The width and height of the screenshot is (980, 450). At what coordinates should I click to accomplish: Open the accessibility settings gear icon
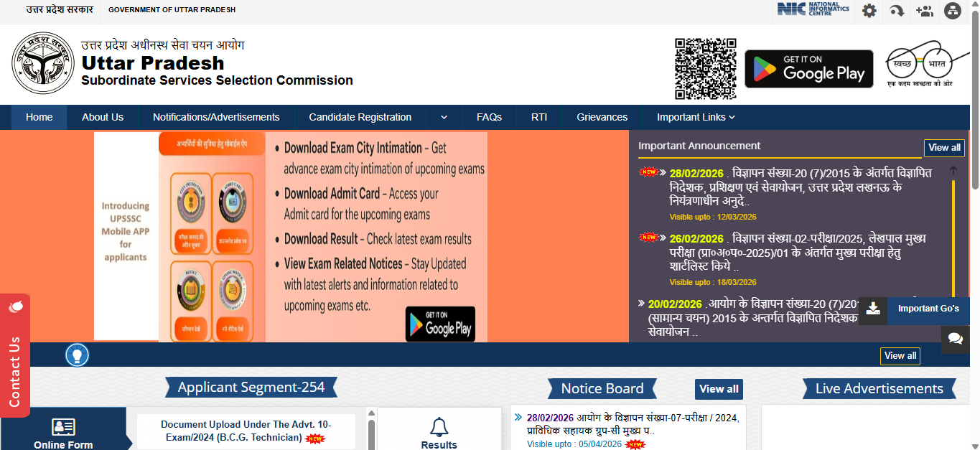pyautogui.click(x=869, y=11)
